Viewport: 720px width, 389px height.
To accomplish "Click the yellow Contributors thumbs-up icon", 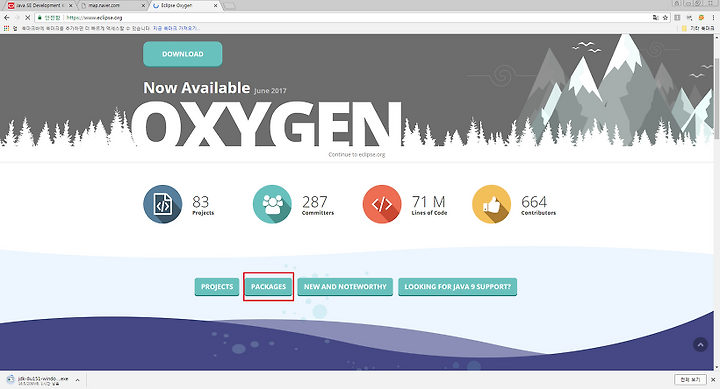I will pos(491,204).
